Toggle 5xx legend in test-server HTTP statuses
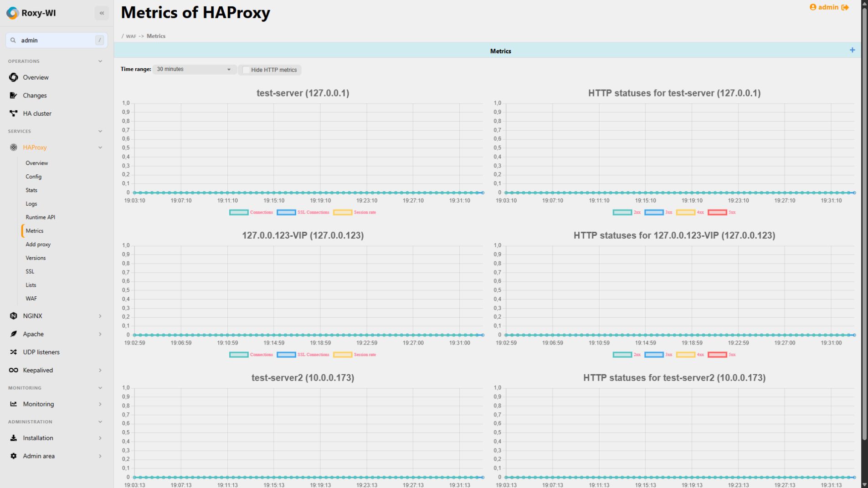Screen dimensions: 868x488 (722, 212)
